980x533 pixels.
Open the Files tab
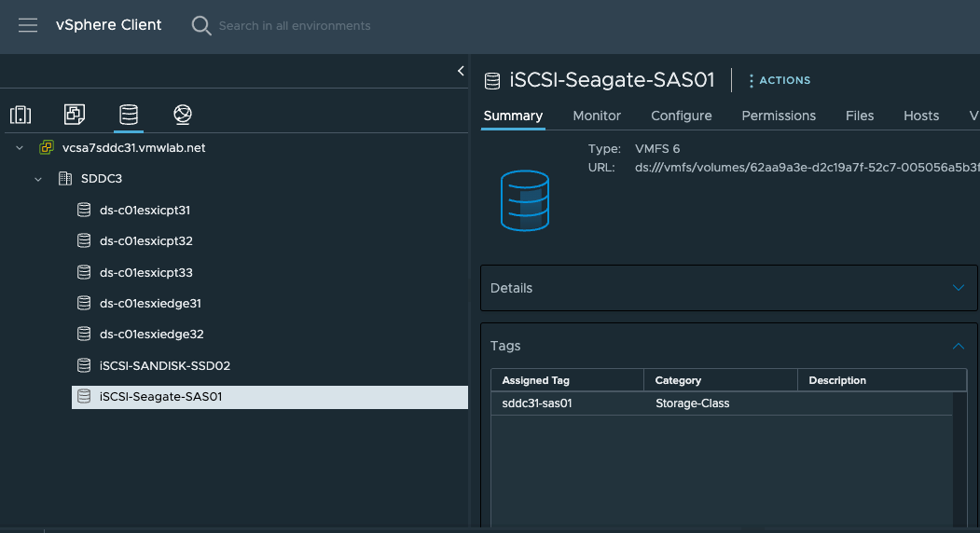coord(860,116)
